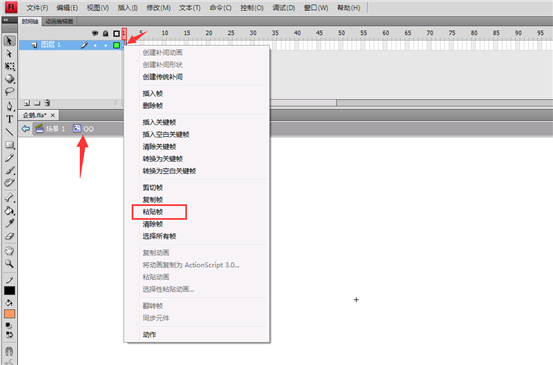This screenshot has width=553, height=365.
Task: Open the 帮助(H) menu
Action: (x=348, y=7)
